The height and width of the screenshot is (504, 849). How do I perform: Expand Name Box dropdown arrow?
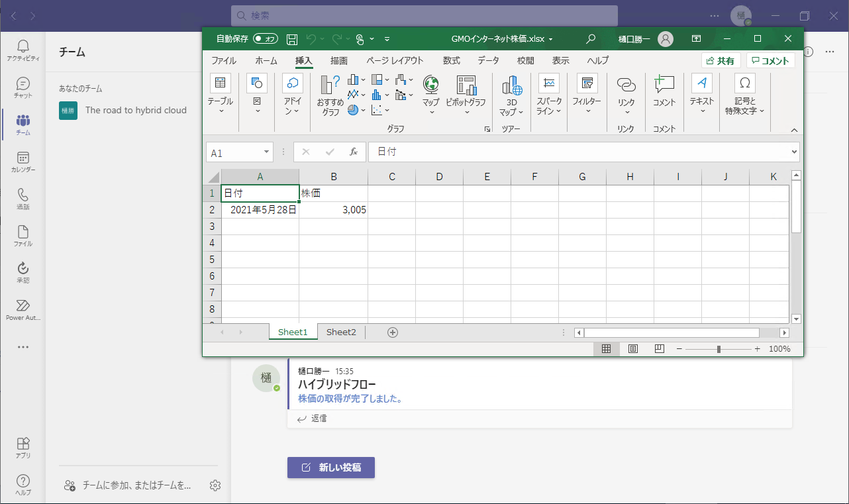point(267,152)
